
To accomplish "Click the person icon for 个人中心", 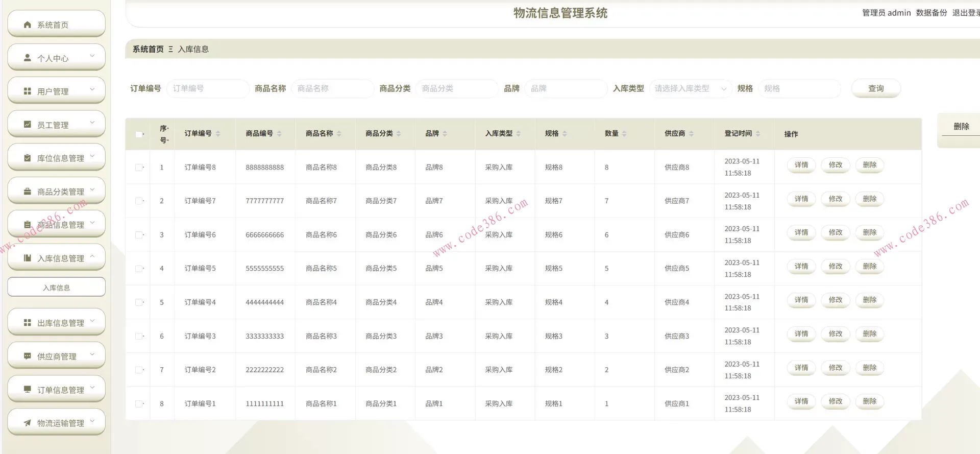I will tap(28, 58).
